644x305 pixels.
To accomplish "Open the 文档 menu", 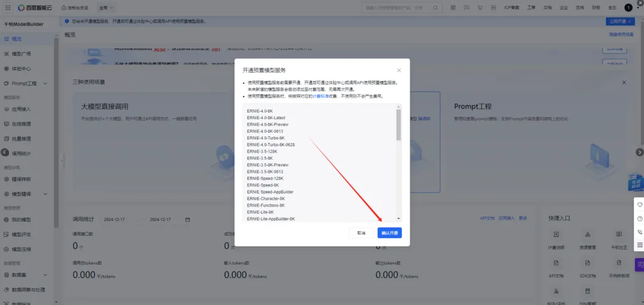I will pos(547,8).
